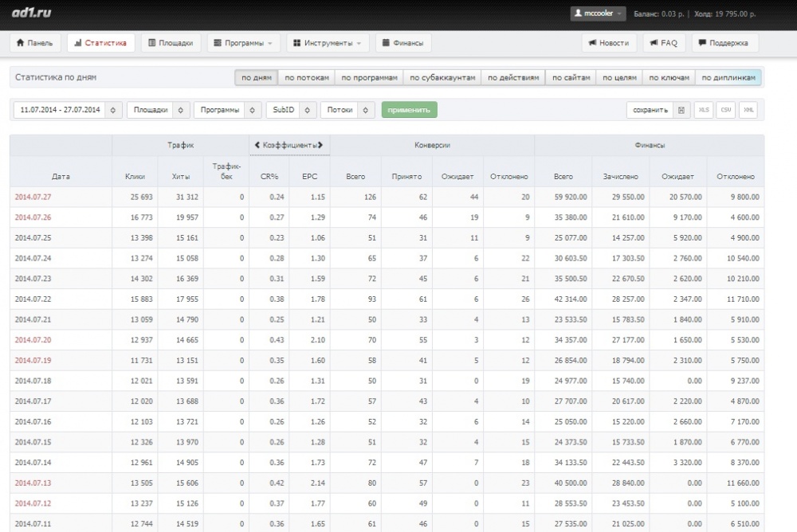The width and height of the screenshot is (797, 532).
Task: Open the Статистика section
Action: click(100, 43)
